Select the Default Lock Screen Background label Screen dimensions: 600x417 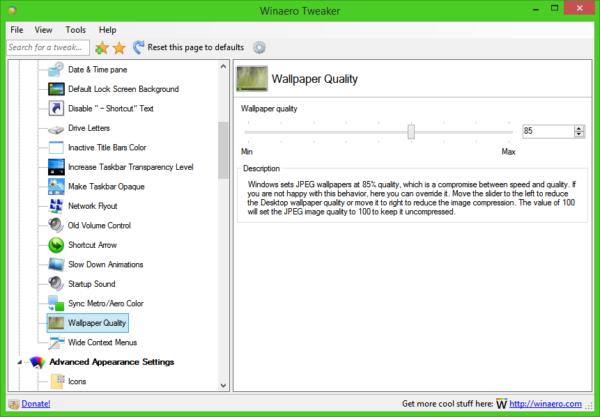tap(123, 89)
